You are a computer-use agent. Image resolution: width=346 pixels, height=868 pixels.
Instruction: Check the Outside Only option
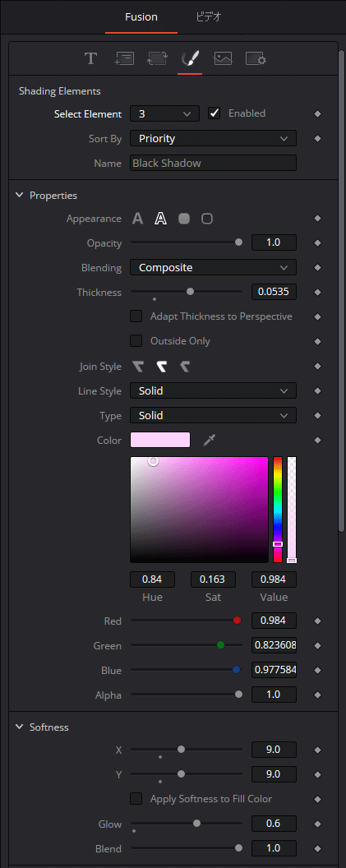[x=136, y=341]
